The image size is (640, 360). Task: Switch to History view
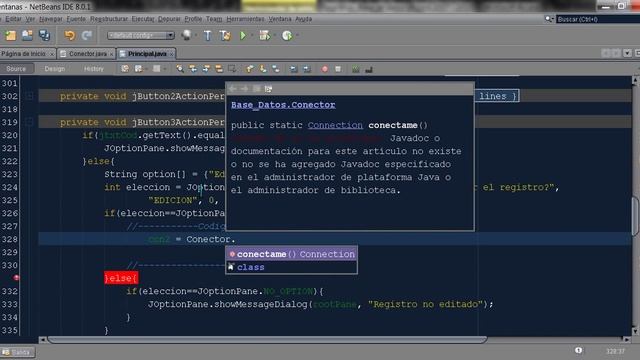pos(93,69)
